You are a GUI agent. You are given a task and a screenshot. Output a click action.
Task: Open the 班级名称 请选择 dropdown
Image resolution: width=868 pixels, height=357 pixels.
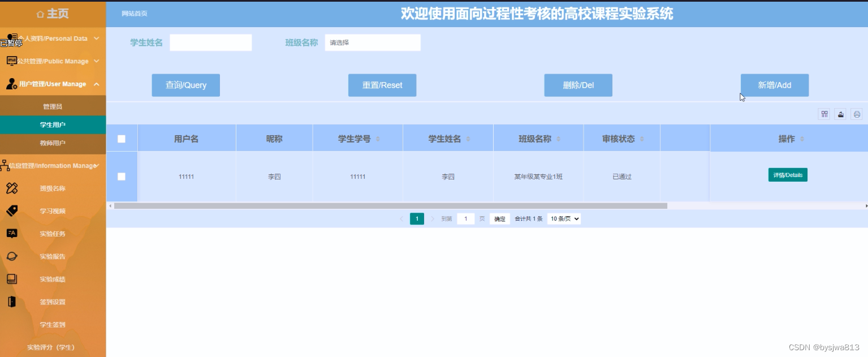[373, 42]
